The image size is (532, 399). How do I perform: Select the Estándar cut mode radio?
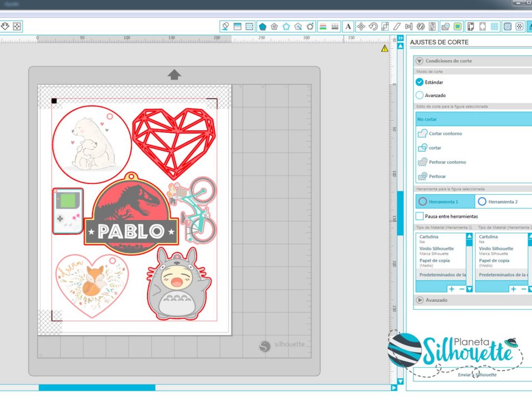click(x=419, y=82)
